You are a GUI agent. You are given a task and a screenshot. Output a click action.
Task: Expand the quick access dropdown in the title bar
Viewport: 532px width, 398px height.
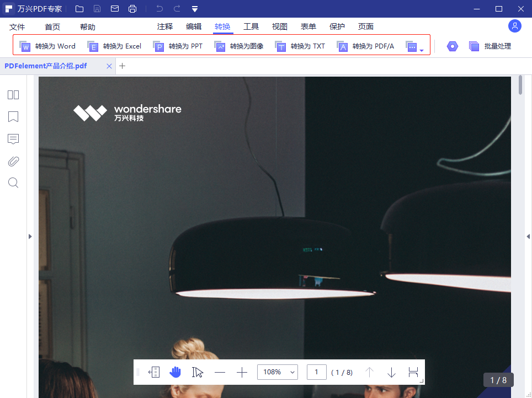tap(194, 8)
